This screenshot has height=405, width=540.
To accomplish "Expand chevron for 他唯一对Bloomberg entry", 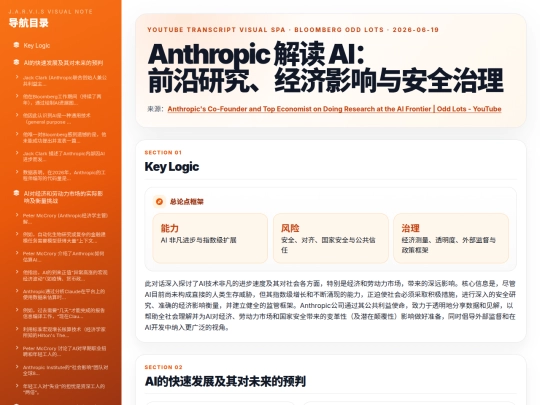I will tap(17, 134).
